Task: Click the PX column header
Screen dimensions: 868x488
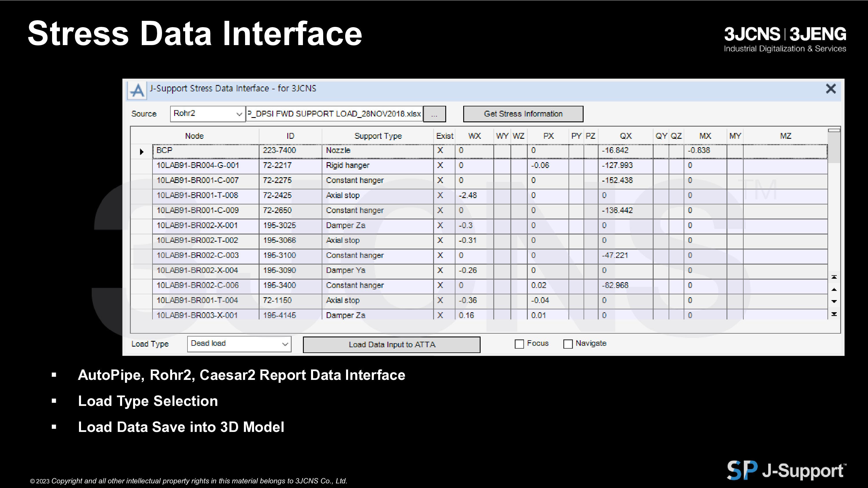Action: click(x=548, y=136)
